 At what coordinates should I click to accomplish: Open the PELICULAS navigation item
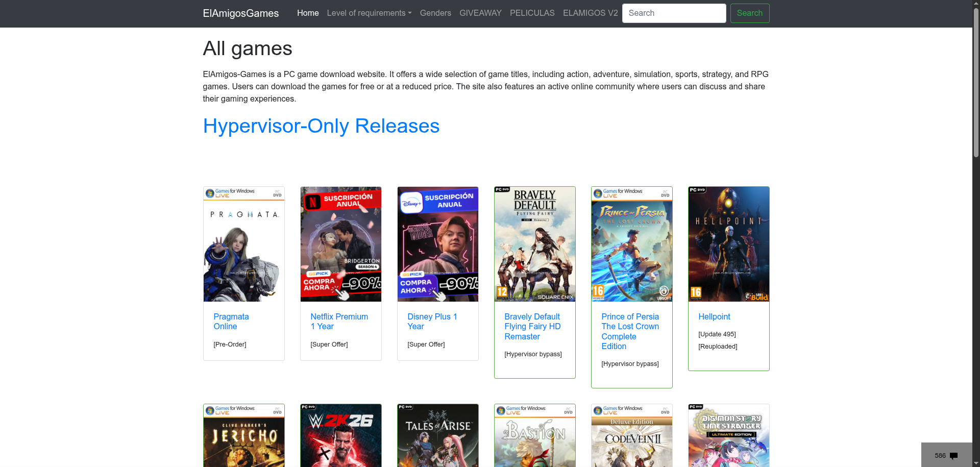pos(532,13)
